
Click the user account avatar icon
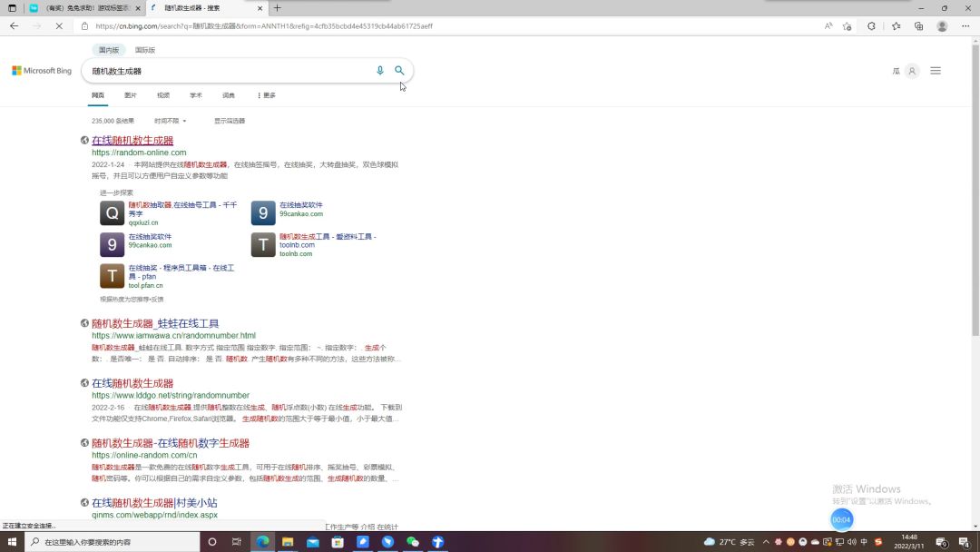[912, 71]
